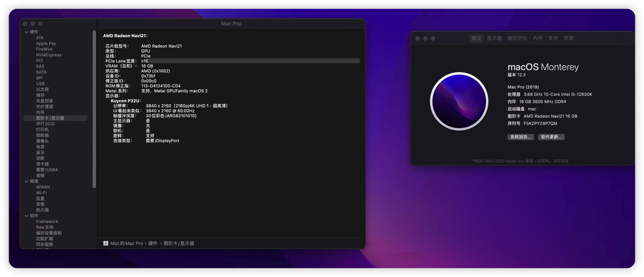
Task: Click the 系统报告... button
Action: [x=521, y=137]
